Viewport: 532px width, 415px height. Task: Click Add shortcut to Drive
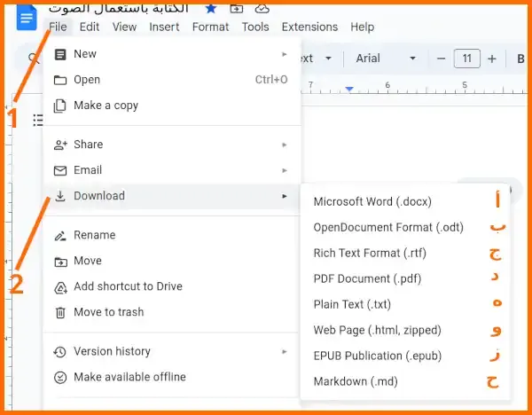(x=172, y=286)
